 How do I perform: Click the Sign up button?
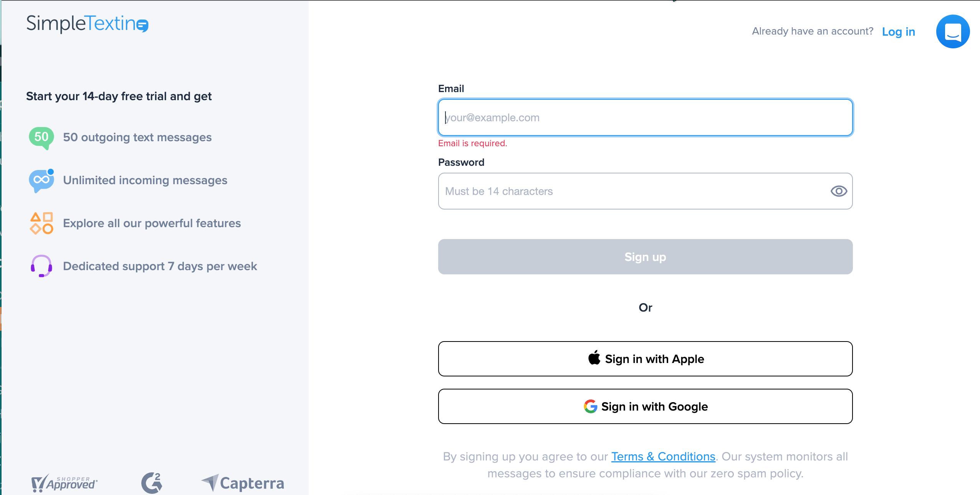(x=645, y=257)
